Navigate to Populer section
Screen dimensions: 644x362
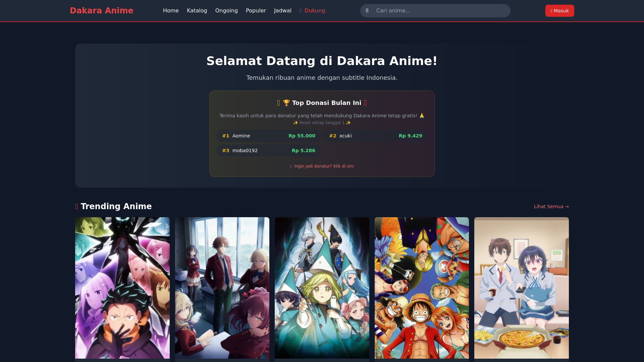[x=256, y=11]
